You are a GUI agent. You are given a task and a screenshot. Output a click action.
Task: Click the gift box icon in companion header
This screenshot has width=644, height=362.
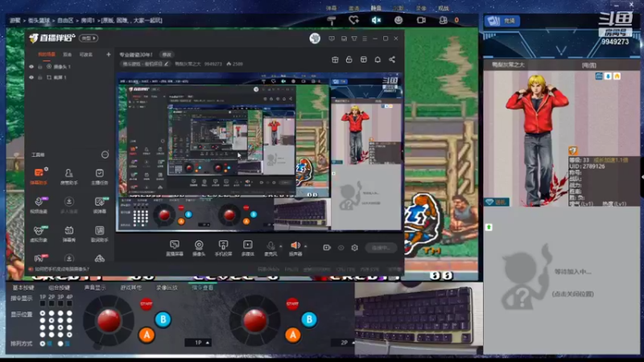click(335, 60)
